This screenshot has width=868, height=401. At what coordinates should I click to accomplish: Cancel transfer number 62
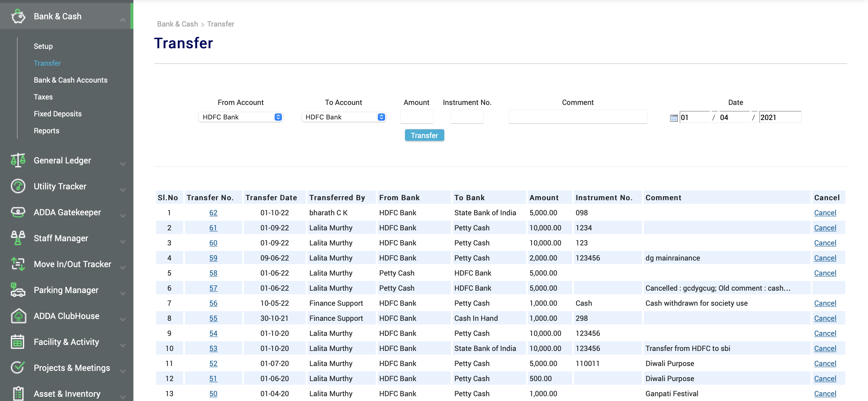pos(825,213)
